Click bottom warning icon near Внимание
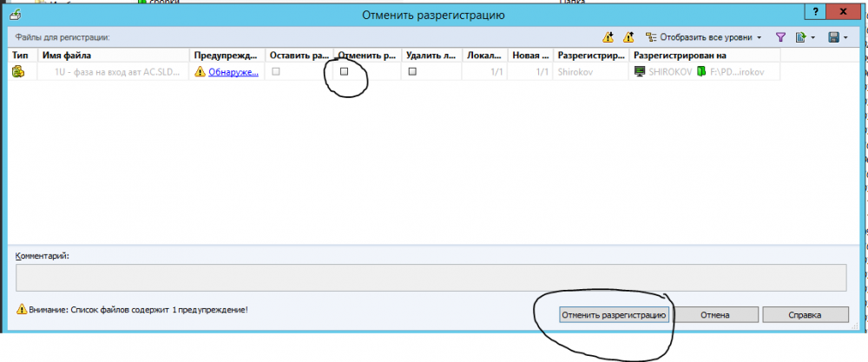The width and height of the screenshot is (868, 362). (21, 309)
